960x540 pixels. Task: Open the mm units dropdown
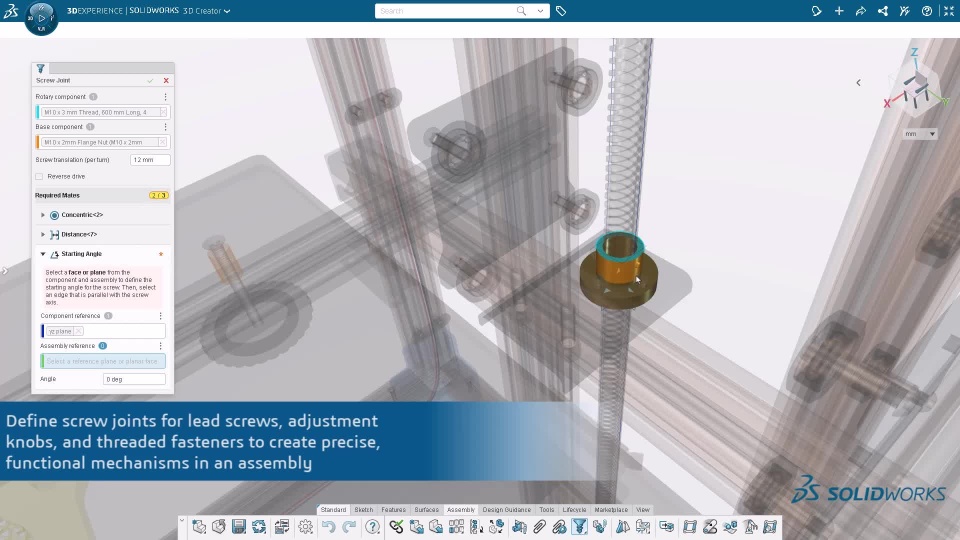(x=920, y=134)
